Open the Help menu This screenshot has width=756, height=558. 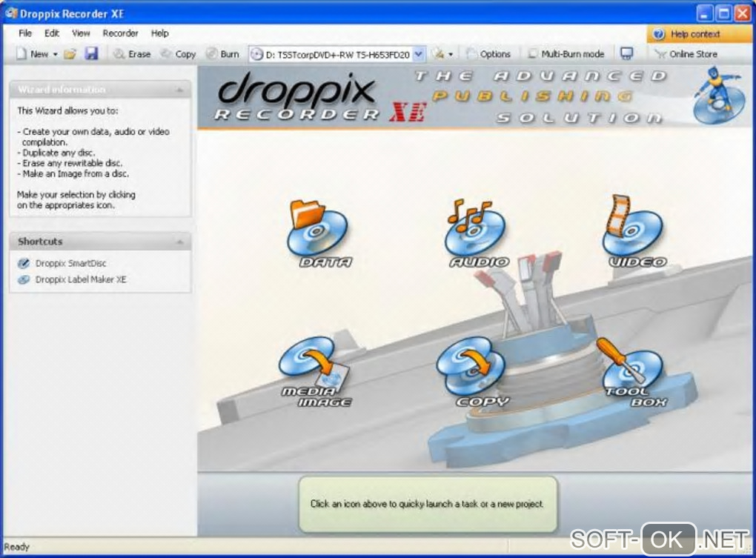(x=159, y=33)
